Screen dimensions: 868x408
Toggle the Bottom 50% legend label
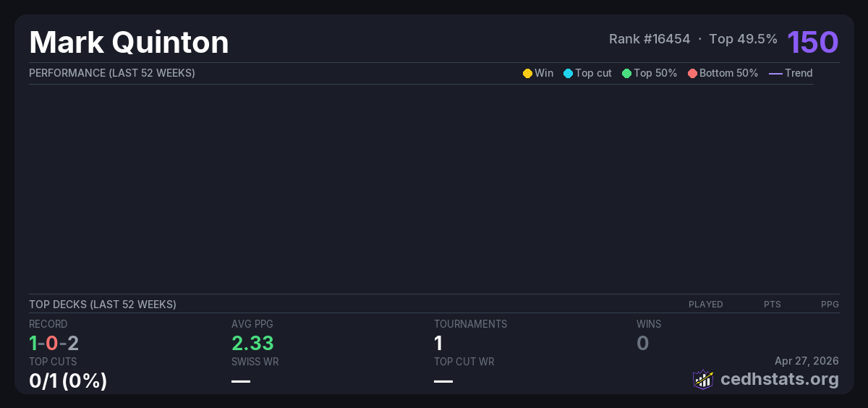[x=728, y=73]
